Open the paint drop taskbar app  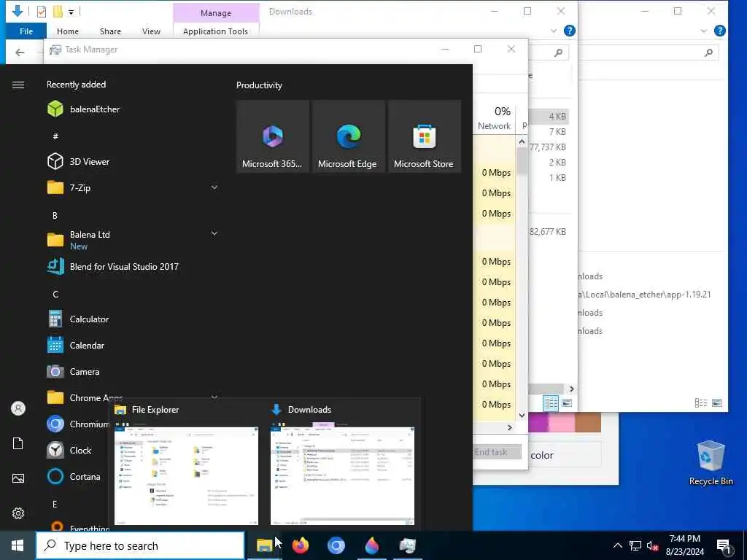tap(372, 545)
